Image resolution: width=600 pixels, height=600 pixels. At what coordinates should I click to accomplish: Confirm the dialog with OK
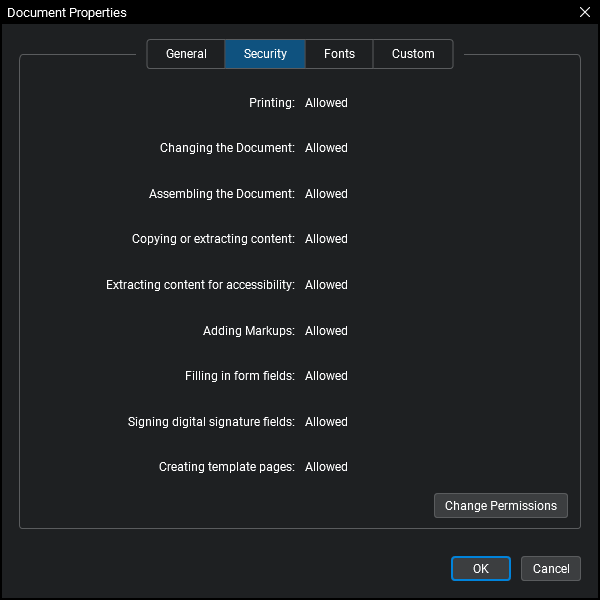[481, 569]
